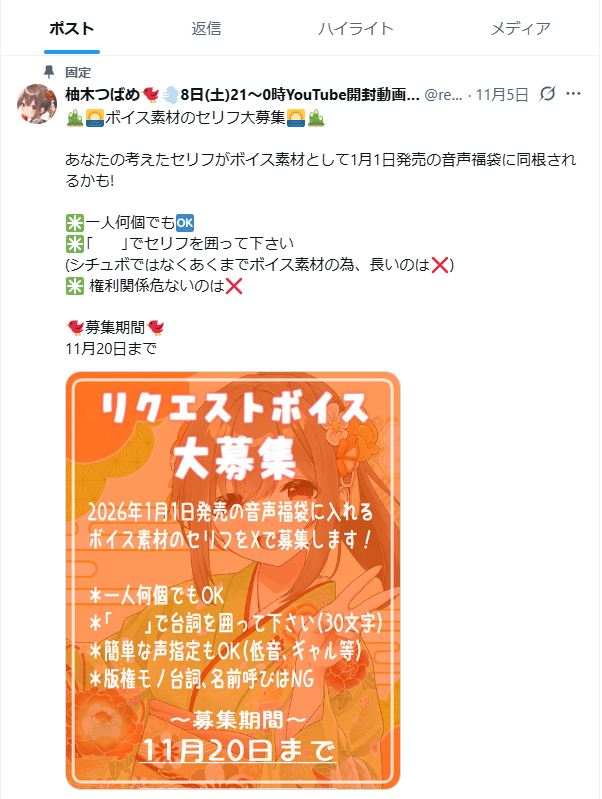
Task: Select the ポスト tab
Action: (x=72, y=29)
